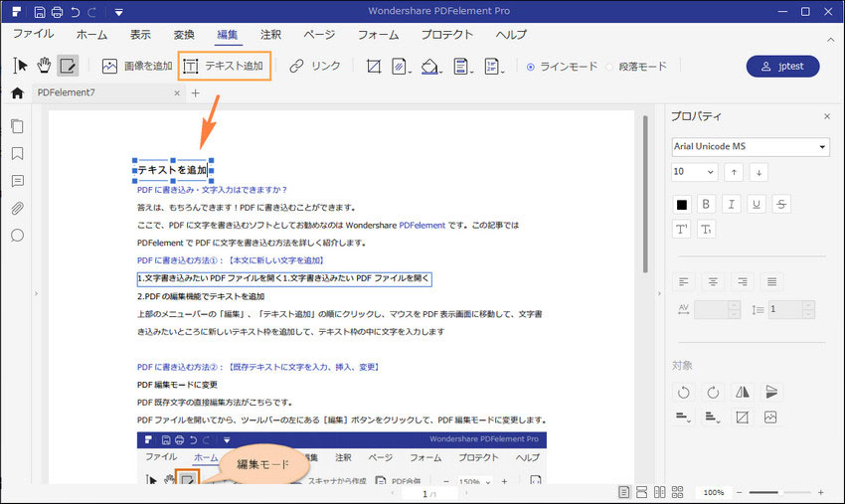Viewport: 845px width, 504px height.
Task: Align text center
Action: (713, 282)
